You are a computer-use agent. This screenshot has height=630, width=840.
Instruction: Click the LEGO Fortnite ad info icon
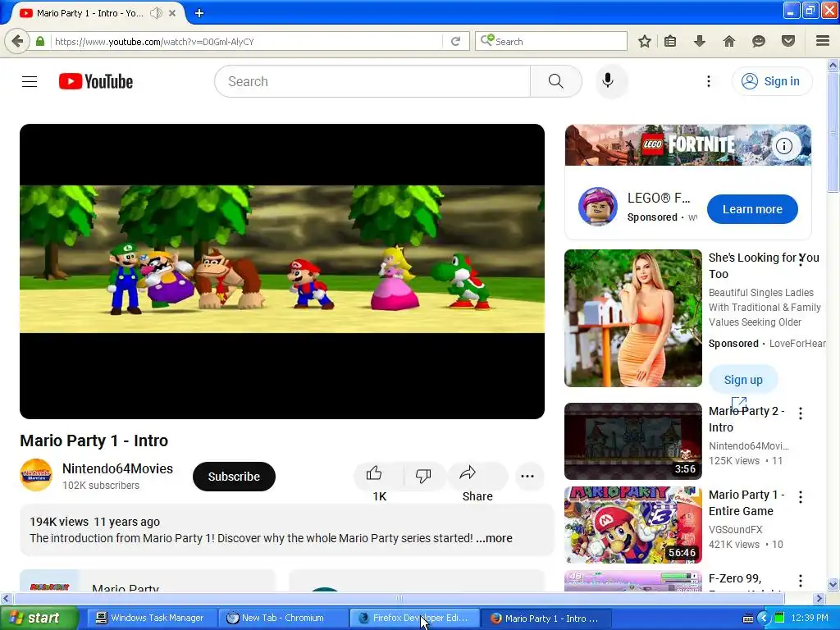[784, 146]
